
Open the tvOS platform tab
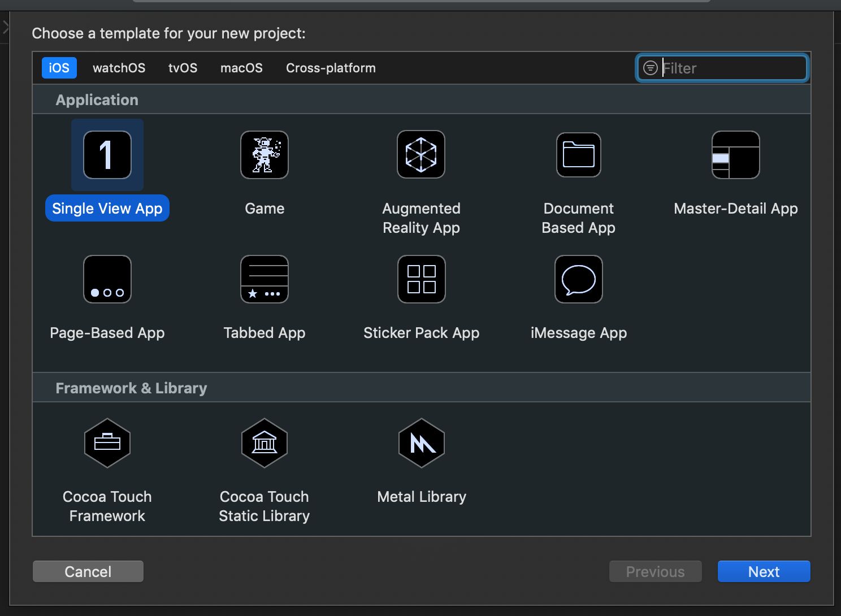(x=183, y=68)
